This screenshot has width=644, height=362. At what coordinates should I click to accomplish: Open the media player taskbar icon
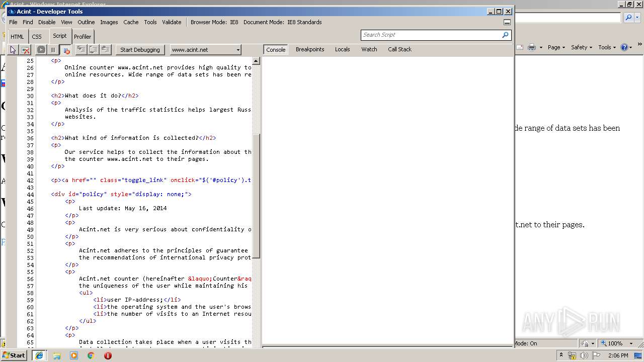(74, 355)
